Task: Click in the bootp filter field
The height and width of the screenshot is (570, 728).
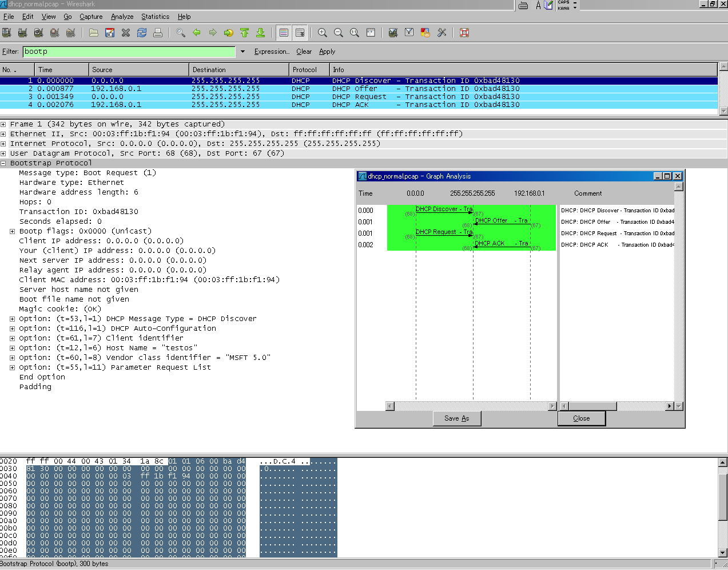Action: 129,52
